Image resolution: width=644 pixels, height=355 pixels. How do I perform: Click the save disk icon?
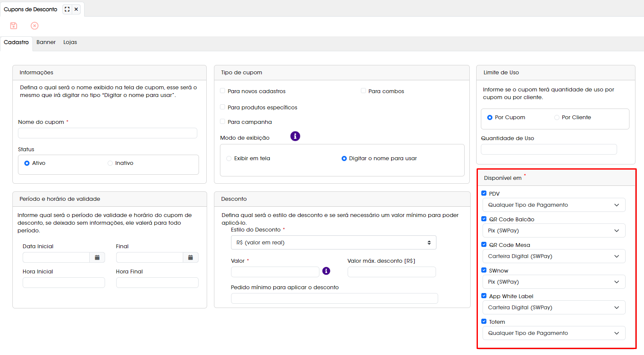coord(14,26)
